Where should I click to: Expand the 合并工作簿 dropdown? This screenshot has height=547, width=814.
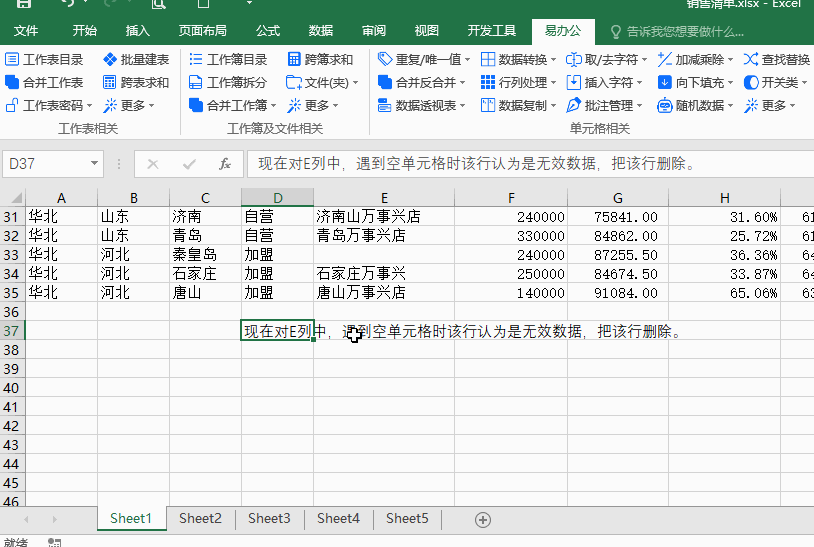pyautogui.click(x=273, y=106)
